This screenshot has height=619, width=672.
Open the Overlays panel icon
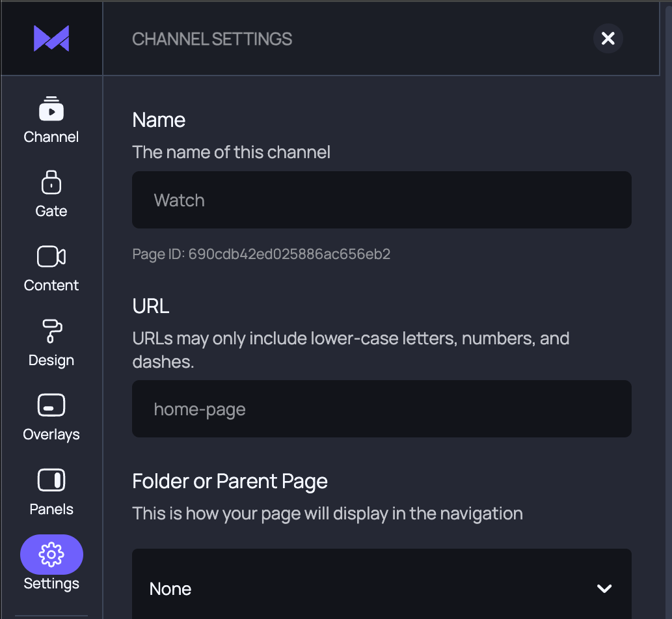point(51,406)
